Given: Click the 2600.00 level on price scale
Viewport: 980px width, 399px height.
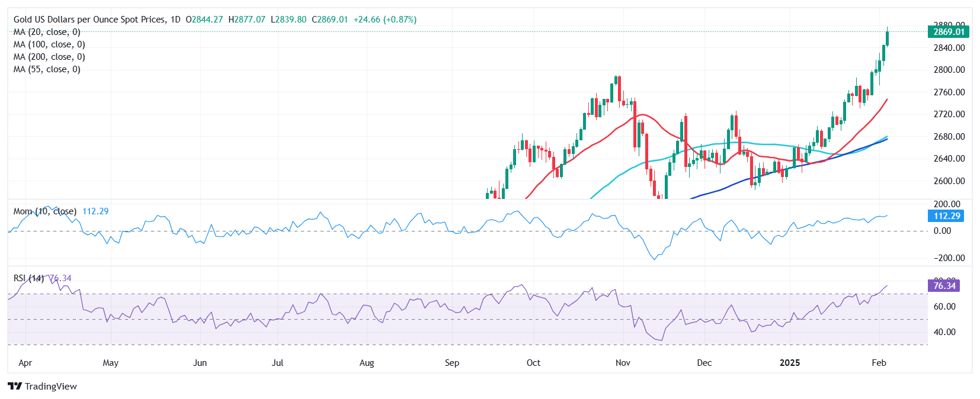Looking at the screenshot, I should [x=949, y=181].
